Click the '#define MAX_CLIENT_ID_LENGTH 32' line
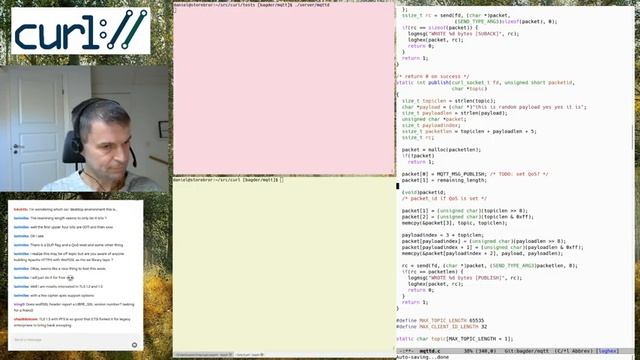640x360 pixels. click(x=442, y=327)
